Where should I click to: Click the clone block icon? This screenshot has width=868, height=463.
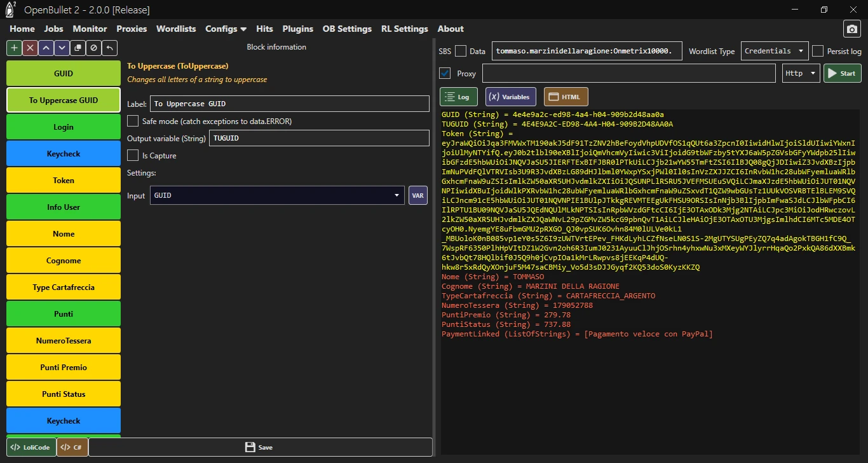tap(78, 48)
